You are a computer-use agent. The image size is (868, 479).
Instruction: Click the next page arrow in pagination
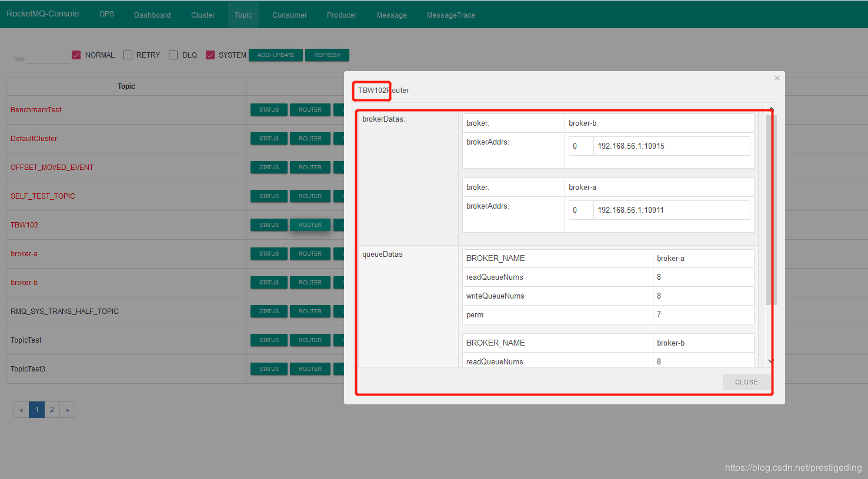[67, 410]
